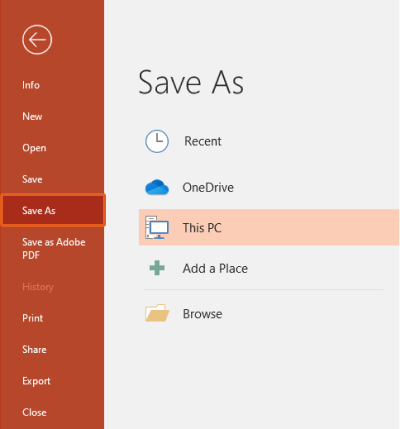Choose Open in the backstage menu

click(x=34, y=148)
